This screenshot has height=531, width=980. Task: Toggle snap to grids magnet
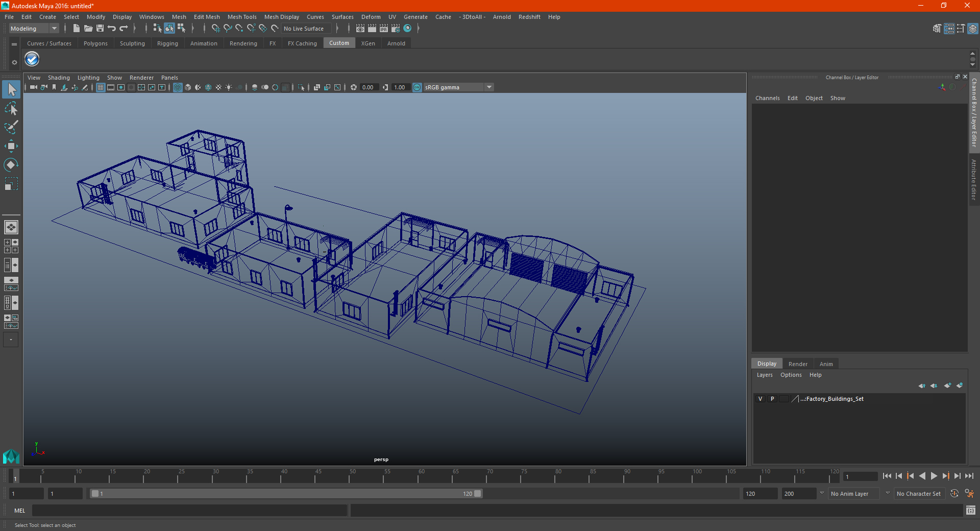point(215,29)
